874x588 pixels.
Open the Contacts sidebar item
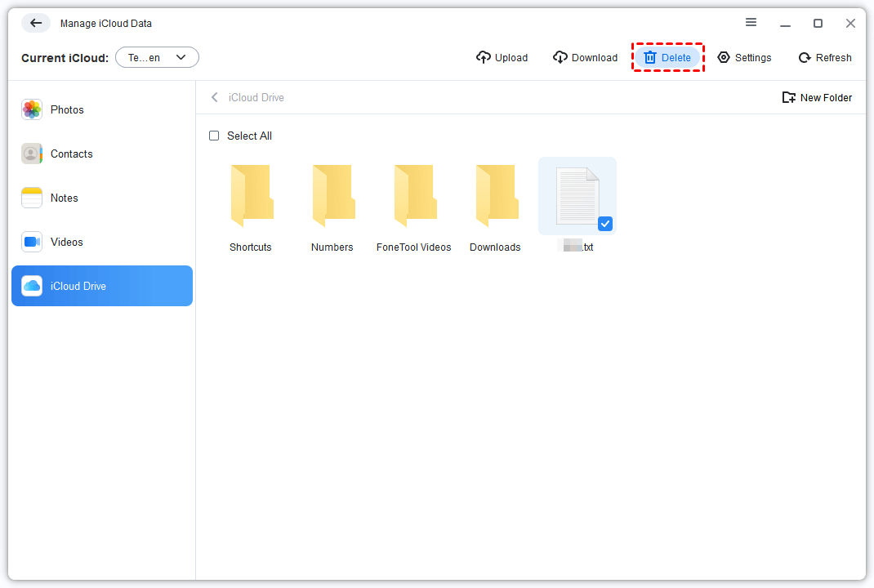pos(71,154)
